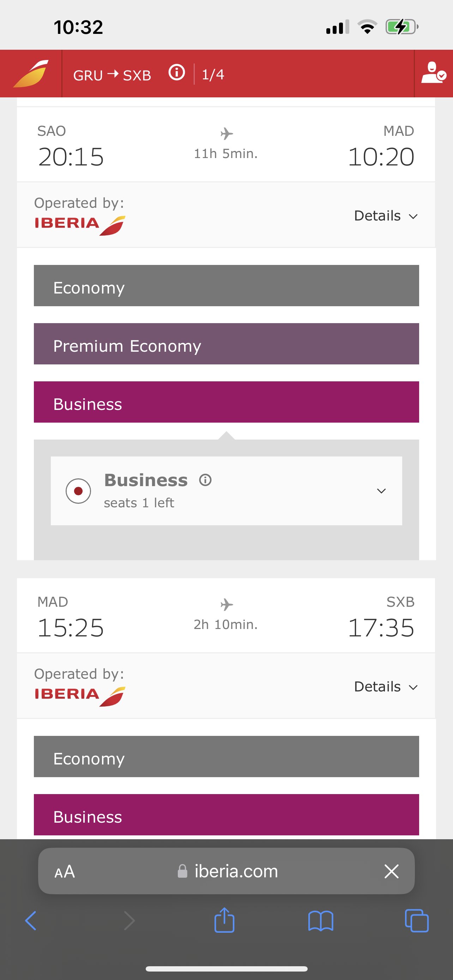Screen dimensions: 453x980
Task: Tap the Iberia logo in the header
Action: (31, 73)
